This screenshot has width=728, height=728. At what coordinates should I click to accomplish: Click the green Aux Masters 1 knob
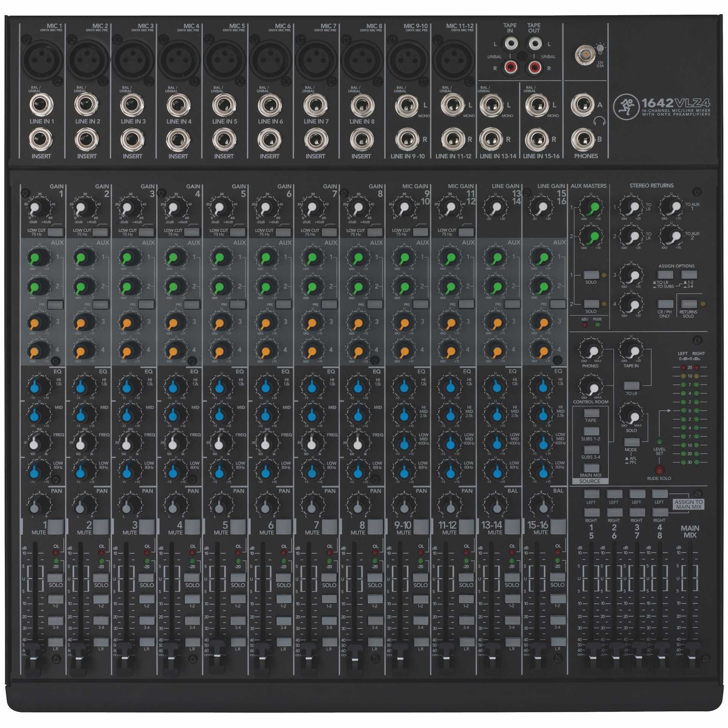point(593,207)
